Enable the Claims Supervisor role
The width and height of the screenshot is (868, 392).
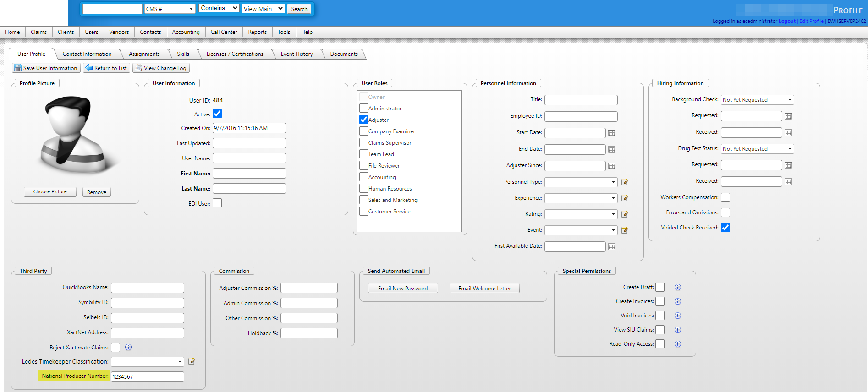[x=364, y=142]
